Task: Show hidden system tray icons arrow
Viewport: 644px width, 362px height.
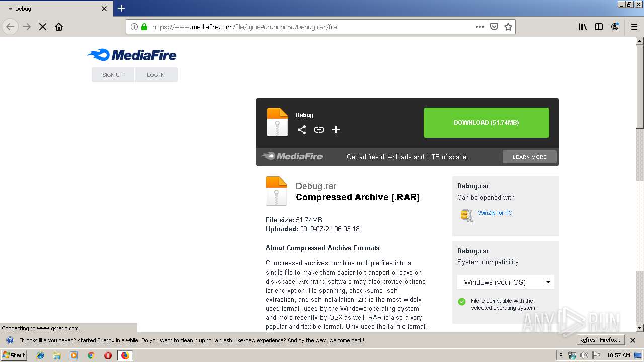Action: (x=561, y=355)
